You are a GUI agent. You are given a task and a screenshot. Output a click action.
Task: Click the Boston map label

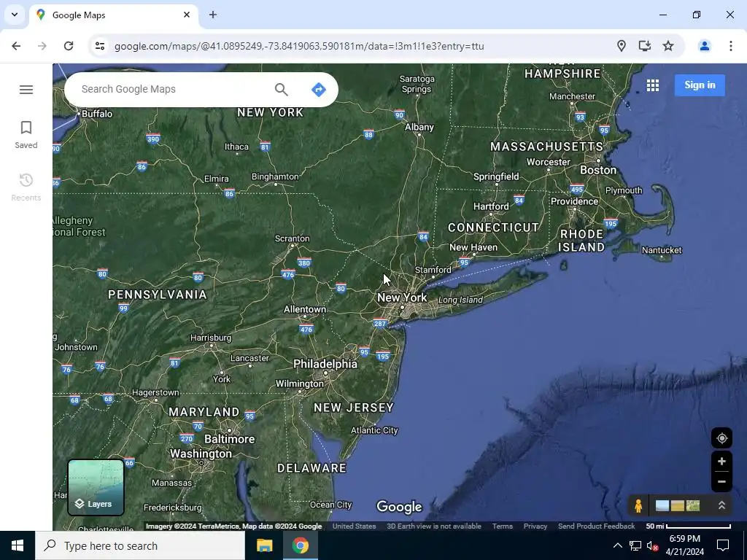(x=598, y=170)
